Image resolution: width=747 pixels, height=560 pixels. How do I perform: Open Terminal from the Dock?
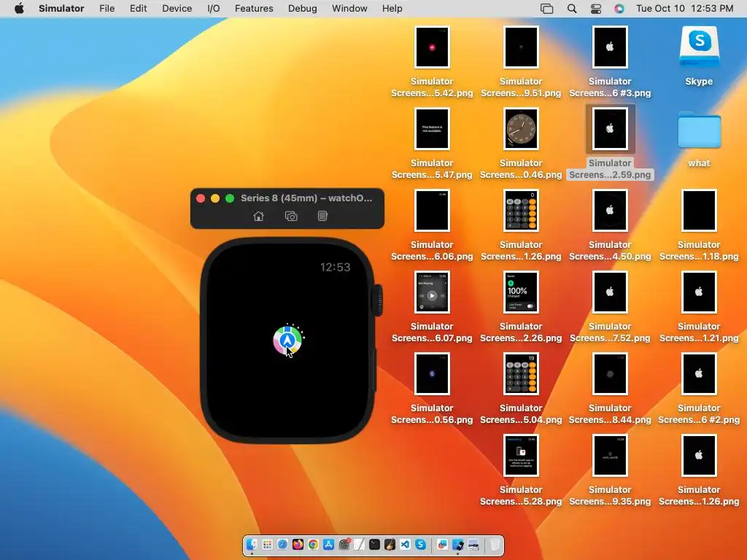pos(374,544)
